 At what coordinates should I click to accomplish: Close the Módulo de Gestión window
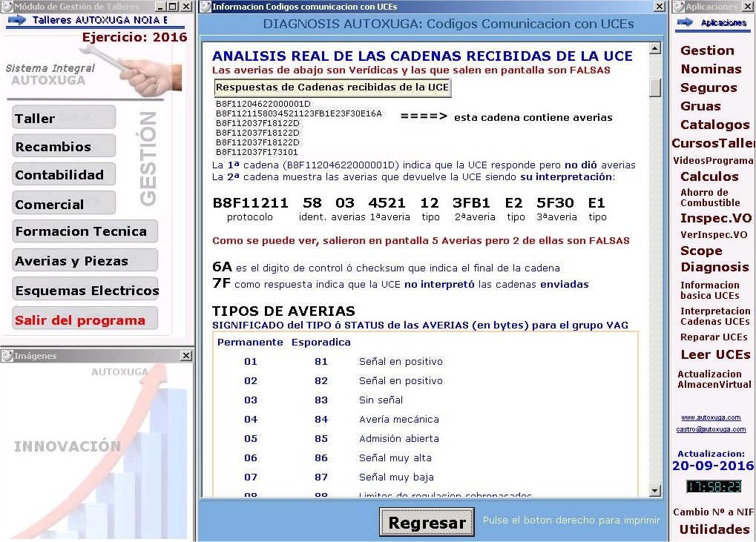point(186,6)
